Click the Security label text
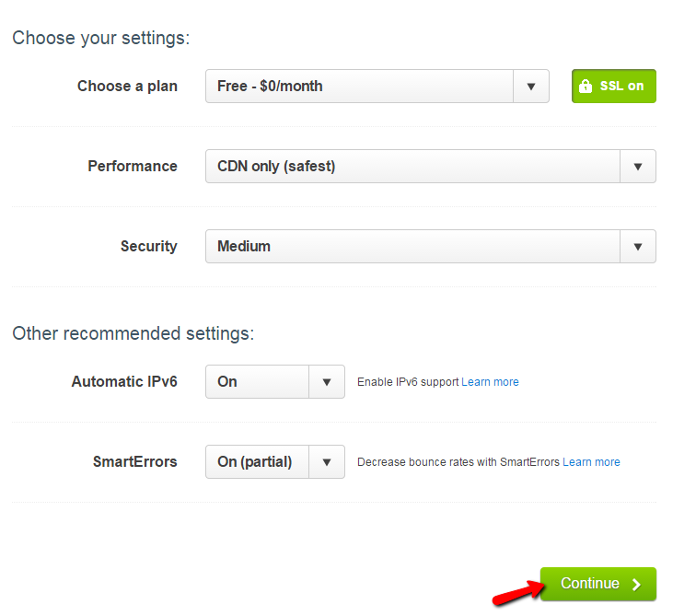This screenshot has width=696, height=616. (149, 247)
